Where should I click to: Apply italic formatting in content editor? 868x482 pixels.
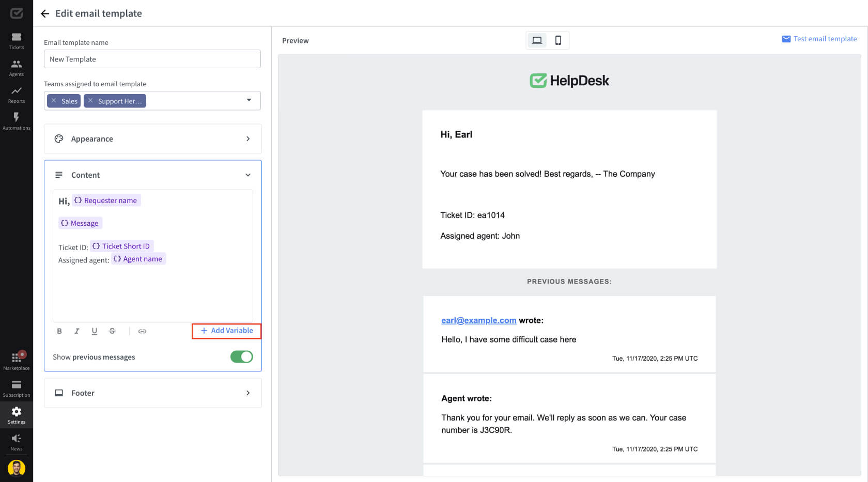pyautogui.click(x=77, y=331)
